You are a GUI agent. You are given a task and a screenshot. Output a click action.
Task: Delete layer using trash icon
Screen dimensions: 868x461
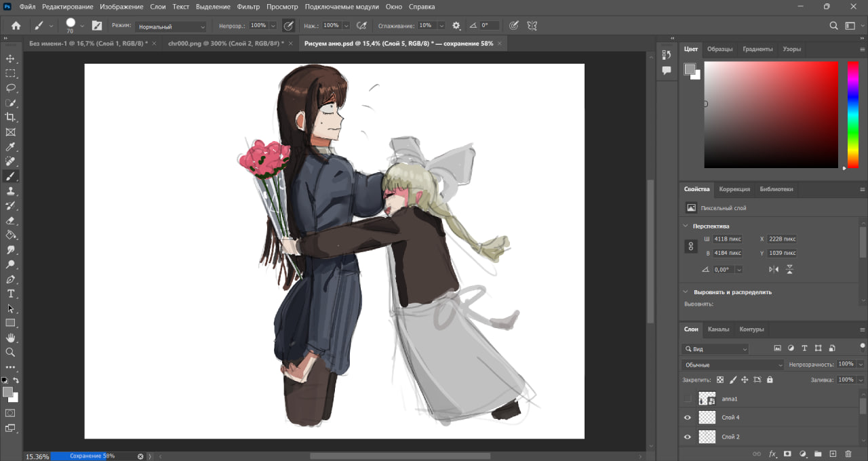(x=848, y=454)
